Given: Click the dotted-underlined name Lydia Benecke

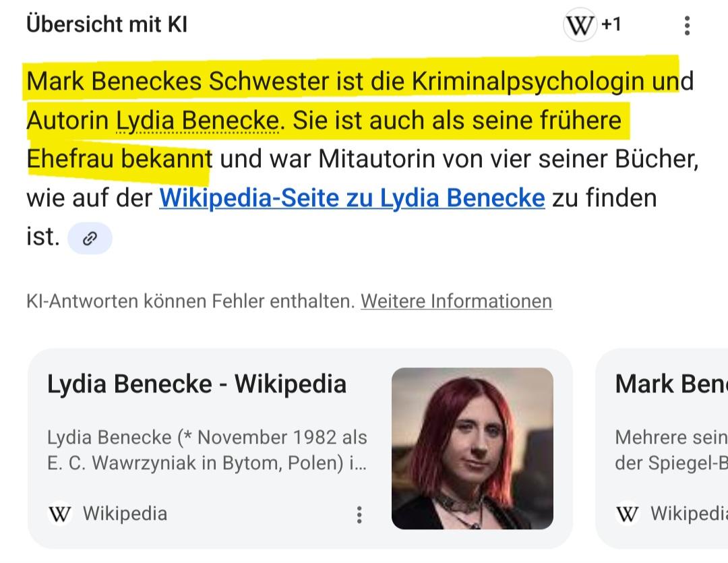Looking at the screenshot, I should click(x=198, y=120).
